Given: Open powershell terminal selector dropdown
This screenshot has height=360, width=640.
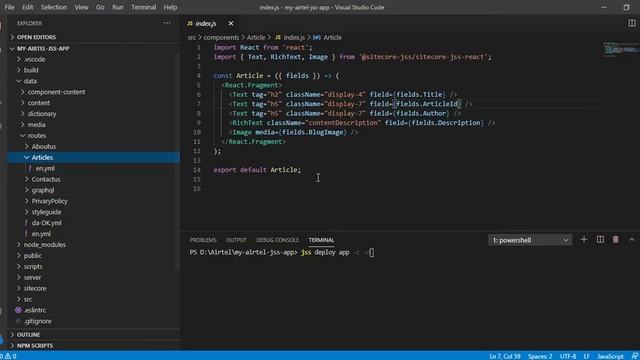Looking at the screenshot, I should click(530, 240).
